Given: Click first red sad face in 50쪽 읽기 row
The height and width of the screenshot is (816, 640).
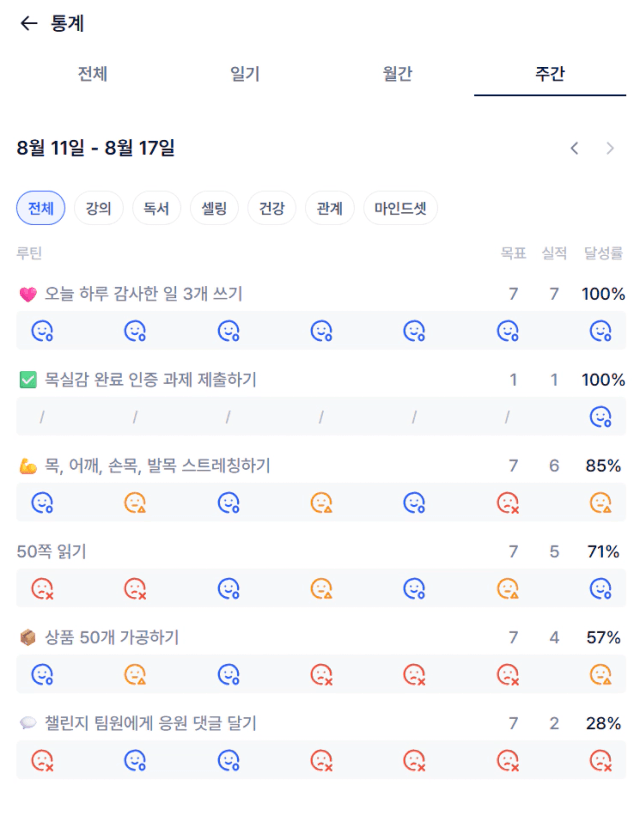Looking at the screenshot, I should click(x=42, y=589).
